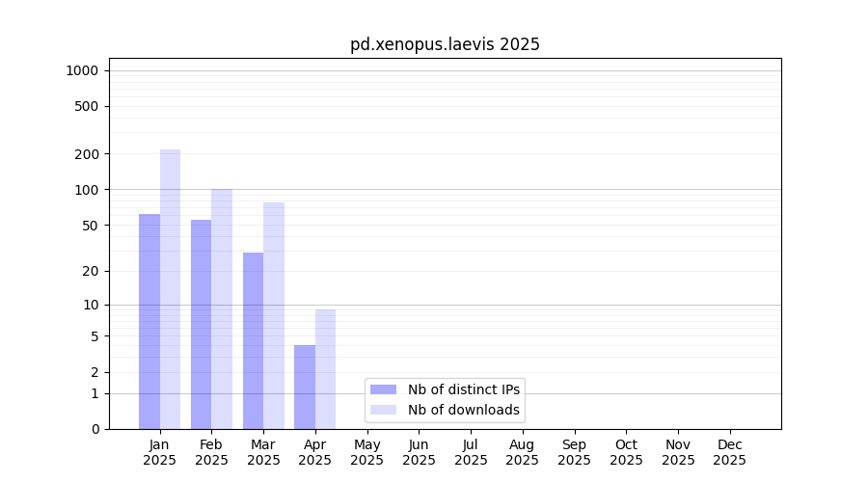
Task: Click the January distinct IPs bar
Action: 149,321
